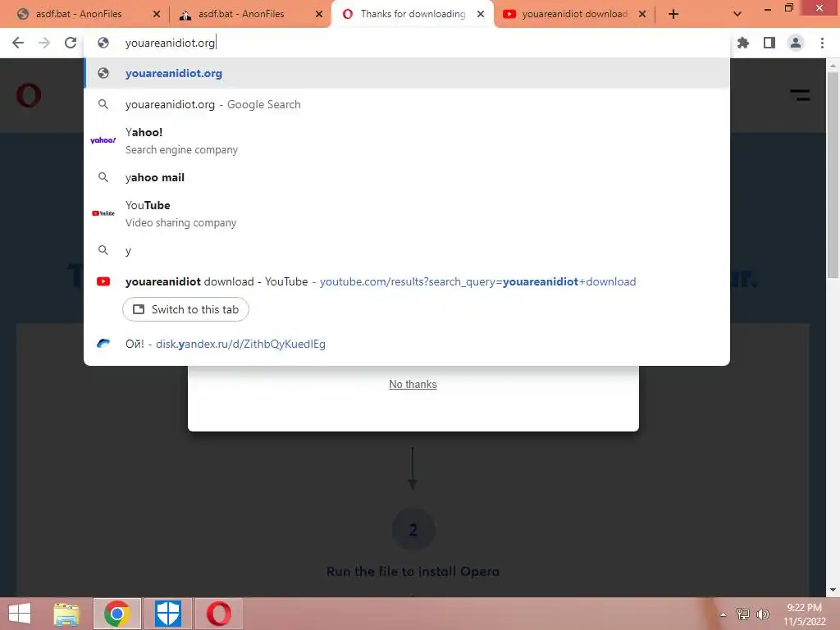This screenshot has width=840, height=630.
Task: Open the network tray icon
Action: pyautogui.click(x=743, y=614)
